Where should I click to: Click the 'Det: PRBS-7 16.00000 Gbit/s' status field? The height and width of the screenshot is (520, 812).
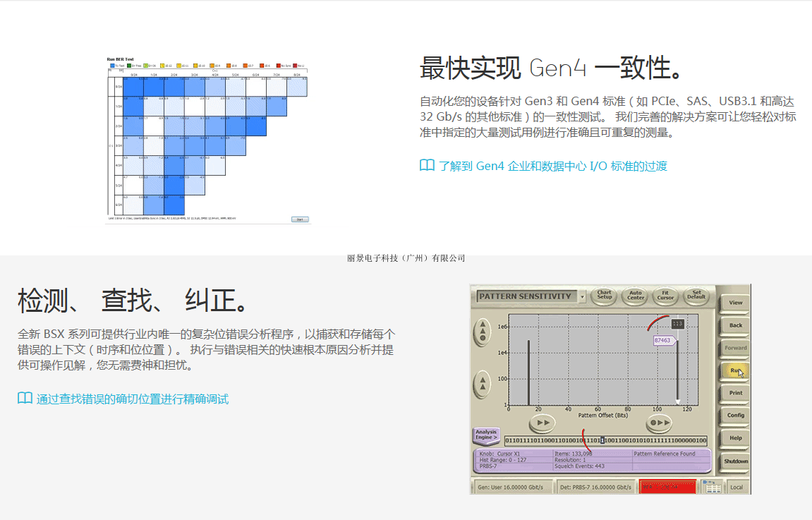(596, 488)
